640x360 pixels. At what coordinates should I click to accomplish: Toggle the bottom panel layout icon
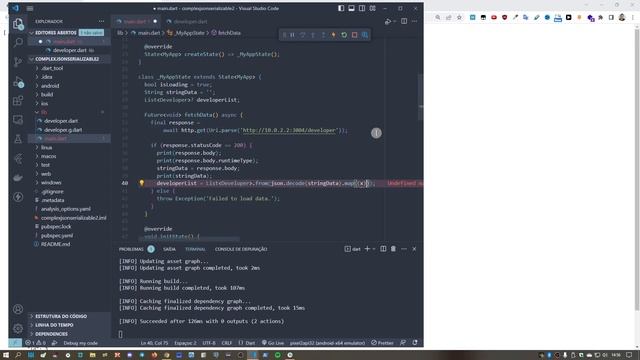pyautogui.click(x=351, y=8)
